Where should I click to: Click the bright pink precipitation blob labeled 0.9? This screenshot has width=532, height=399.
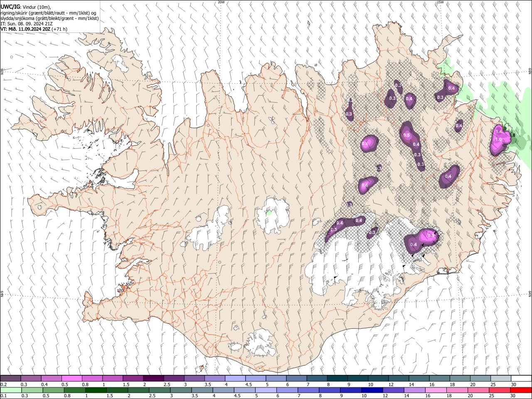428,236
